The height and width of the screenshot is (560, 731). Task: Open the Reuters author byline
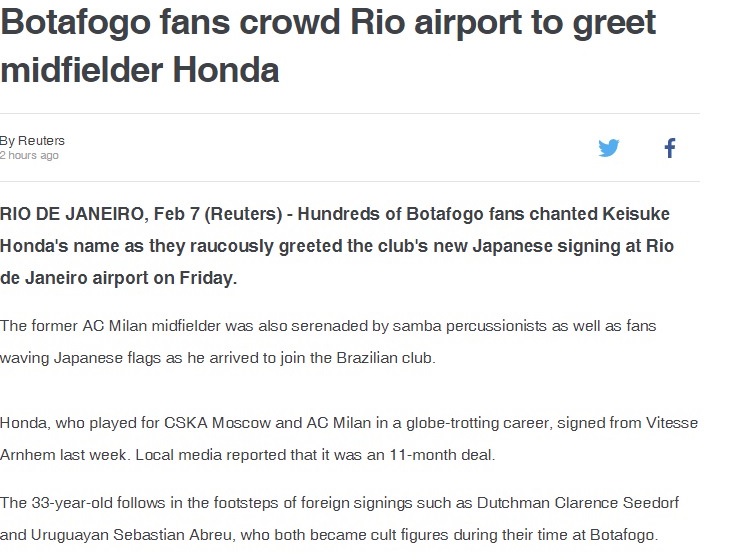click(32, 140)
